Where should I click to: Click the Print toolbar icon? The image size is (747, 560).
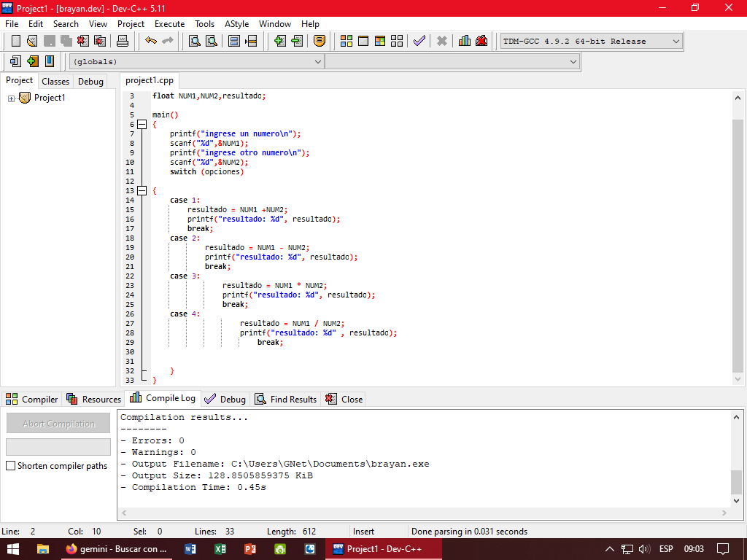(123, 41)
